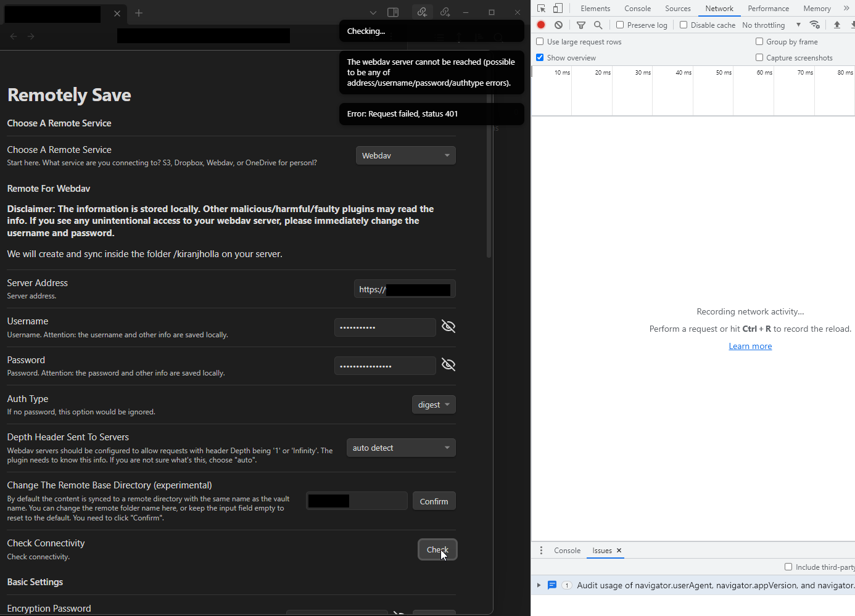855x616 pixels.
Task: Import HAR file using the upload arrow icon
Action: 836,25
